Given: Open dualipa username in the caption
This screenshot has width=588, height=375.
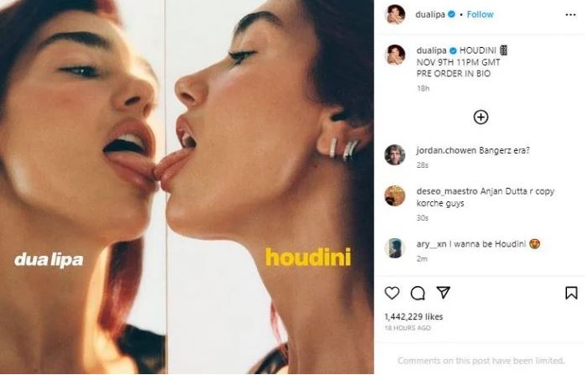Looking at the screenshot, I should 431,50.
